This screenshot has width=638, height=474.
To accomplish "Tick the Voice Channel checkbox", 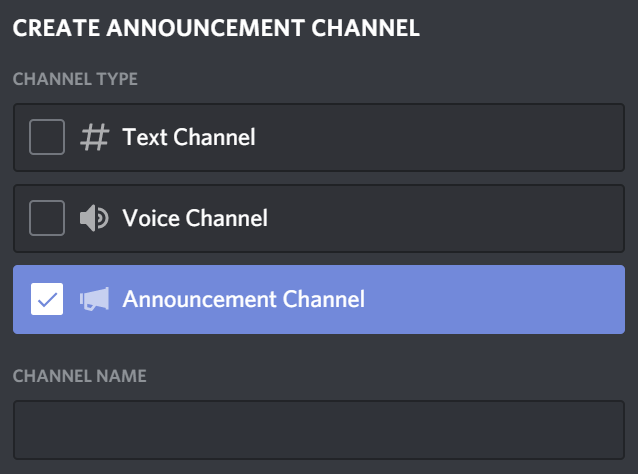I will 47,217.
